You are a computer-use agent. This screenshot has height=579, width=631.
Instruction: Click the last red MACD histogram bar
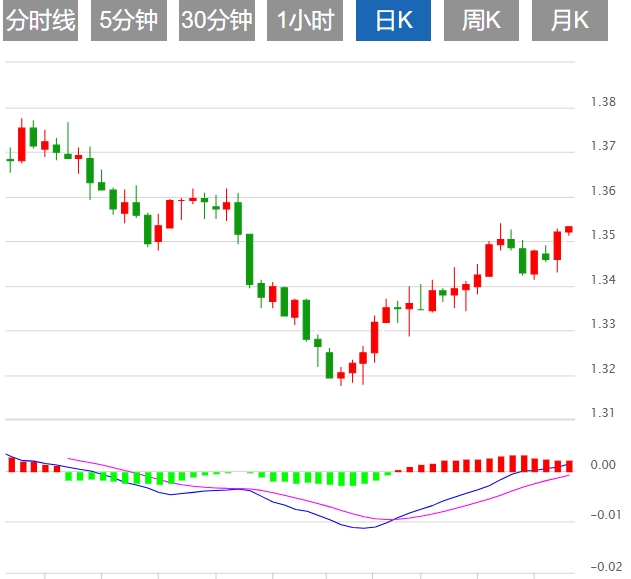pos(569,466)
